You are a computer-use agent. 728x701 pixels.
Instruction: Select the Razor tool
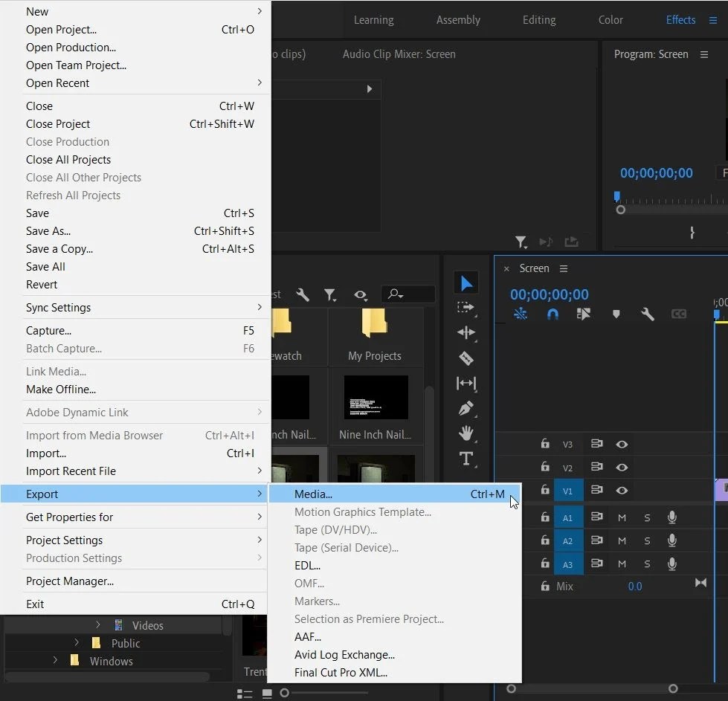466,358
